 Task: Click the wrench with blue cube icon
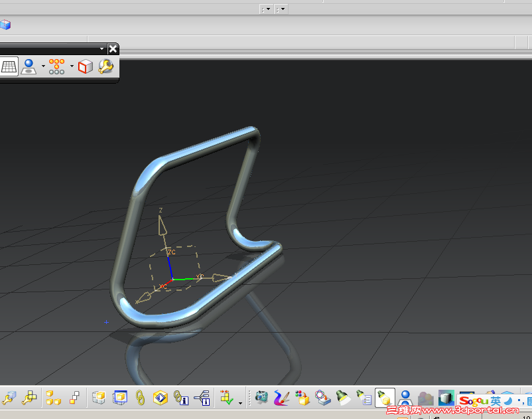pyautogui.click(x=9, y=398)
